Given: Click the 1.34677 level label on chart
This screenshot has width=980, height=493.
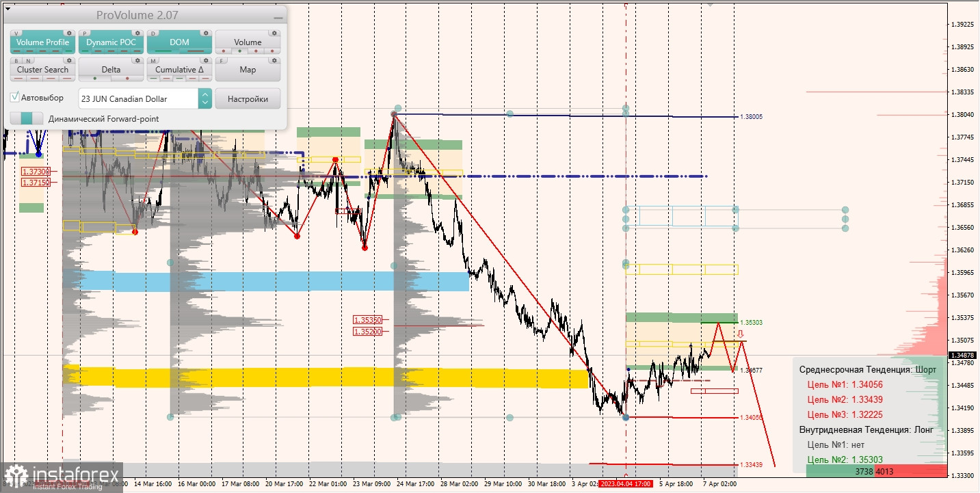Looking at the screenshot, I should pos(752,371).
